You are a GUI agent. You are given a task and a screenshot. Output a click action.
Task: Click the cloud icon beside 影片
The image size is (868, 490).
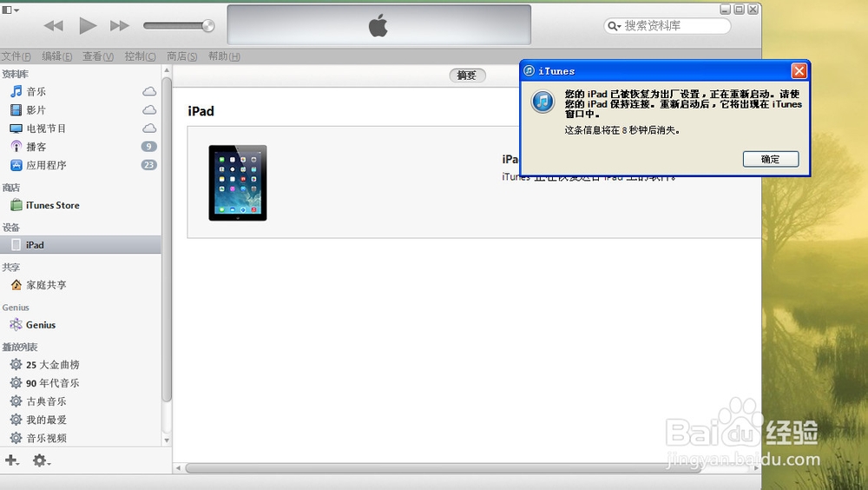pos(149,109)
